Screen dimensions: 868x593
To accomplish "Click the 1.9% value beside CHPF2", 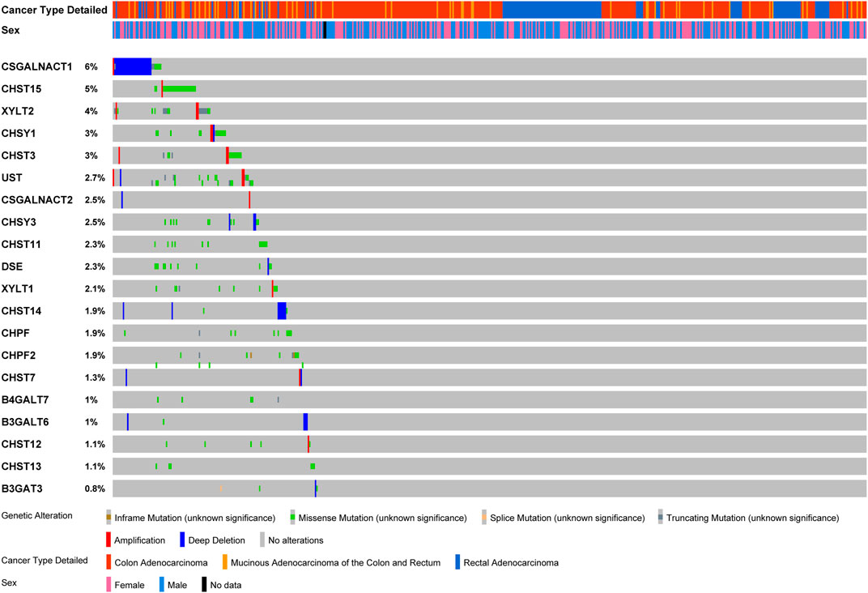I will 95,355.
